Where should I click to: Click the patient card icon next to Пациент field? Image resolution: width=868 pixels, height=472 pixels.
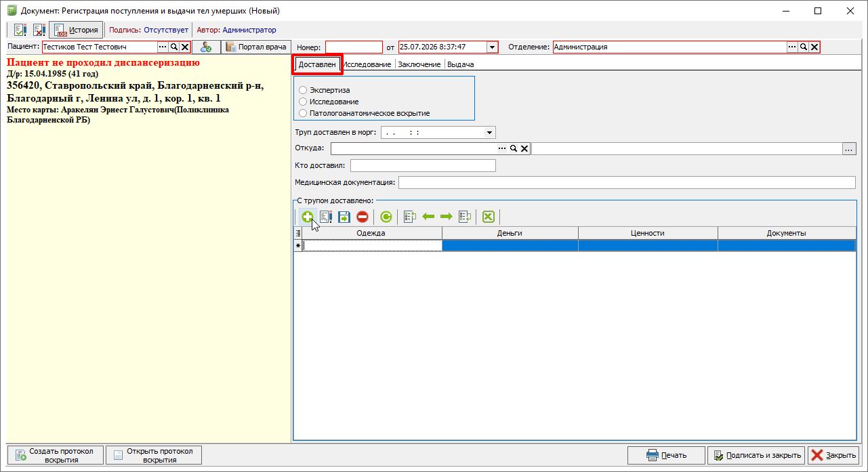coord(207,47)
